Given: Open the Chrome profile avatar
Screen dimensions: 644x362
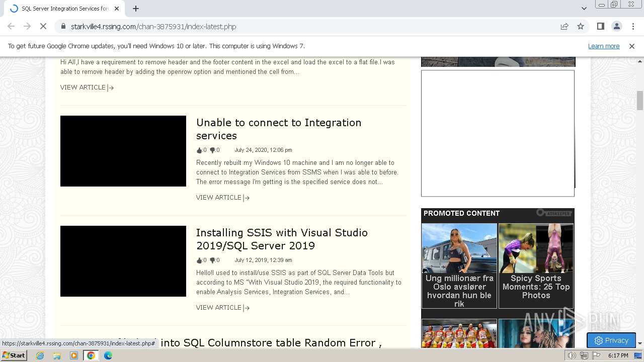Looking at the screenshot, I should point(616,26).
